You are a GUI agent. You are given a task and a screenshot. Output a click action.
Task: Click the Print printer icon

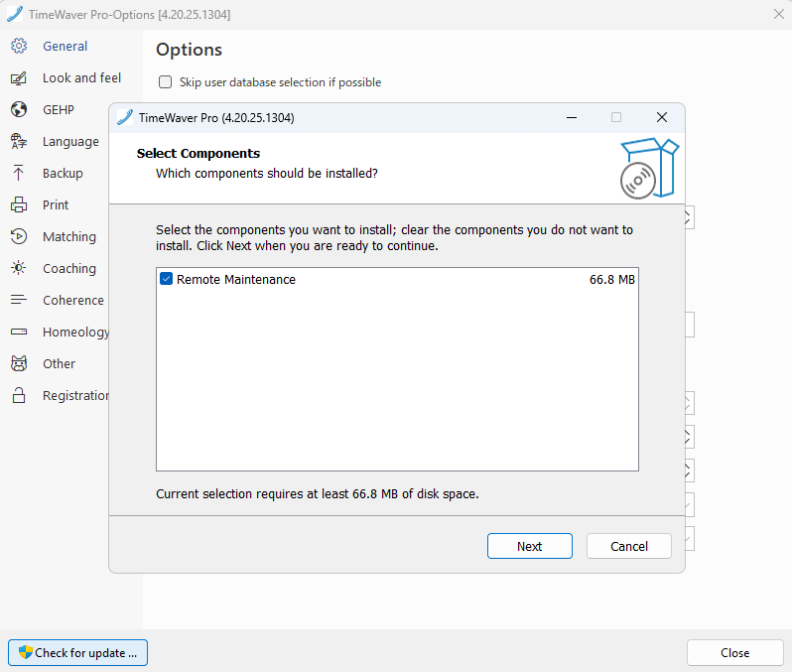[x=19, y=204]
